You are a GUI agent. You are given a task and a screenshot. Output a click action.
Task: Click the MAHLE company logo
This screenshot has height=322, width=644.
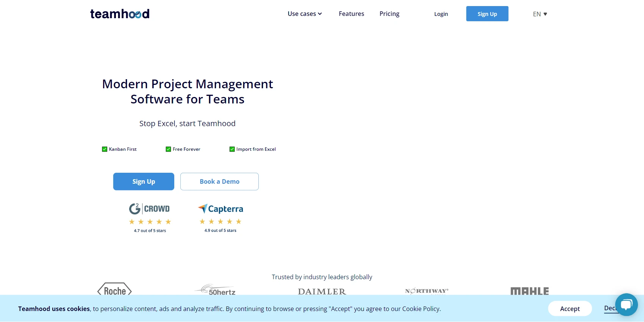(530, 291)
